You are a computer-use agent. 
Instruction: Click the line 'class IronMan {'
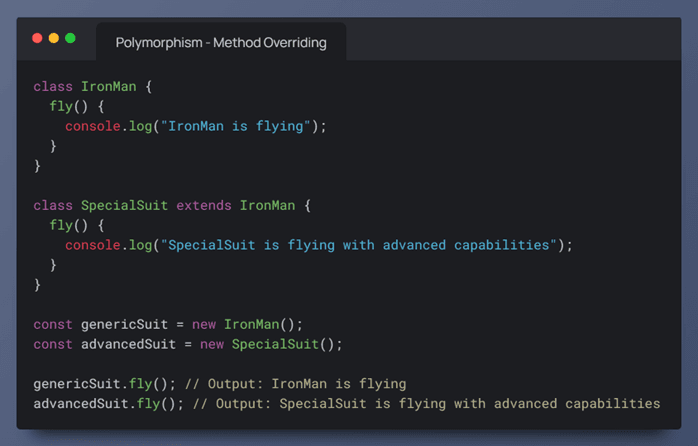[x=93, y=86]
